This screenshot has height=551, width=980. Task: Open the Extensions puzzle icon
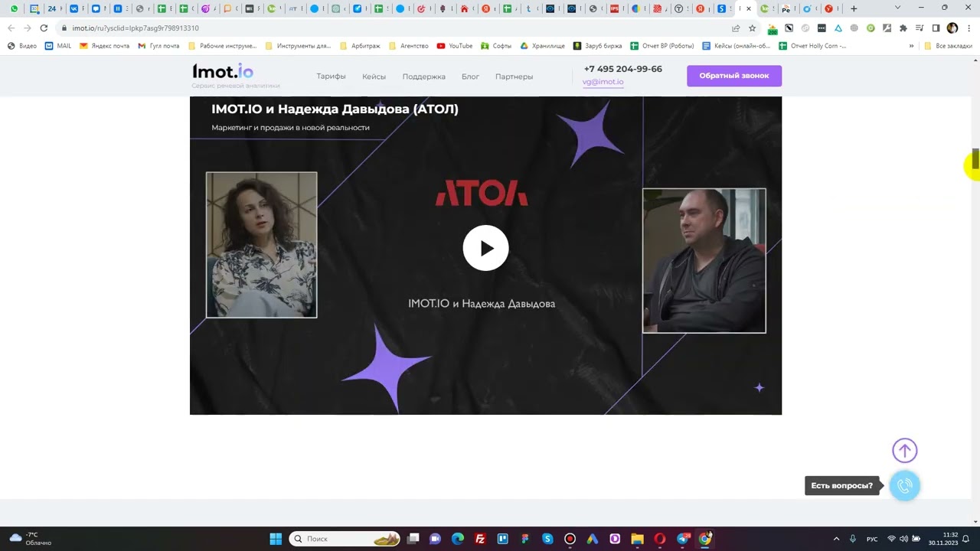tap(903, 28)
